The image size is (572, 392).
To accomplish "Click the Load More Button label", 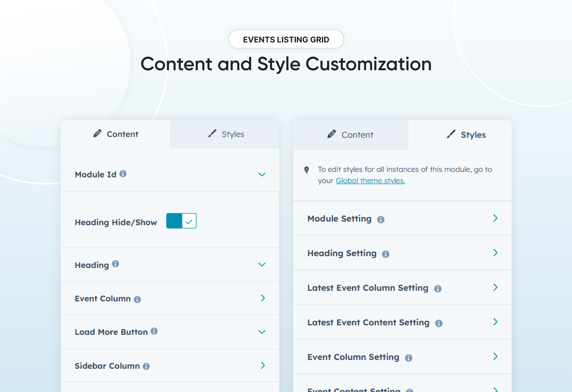I will (111, 332).
